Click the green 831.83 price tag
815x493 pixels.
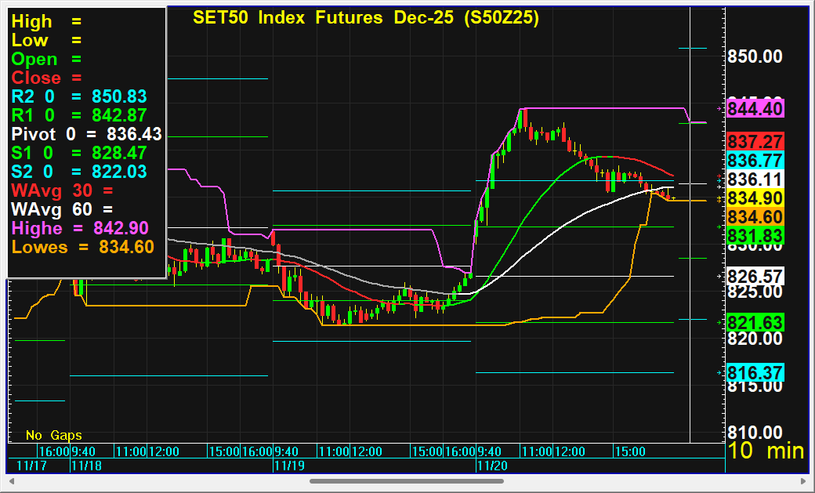coord(756,234)
